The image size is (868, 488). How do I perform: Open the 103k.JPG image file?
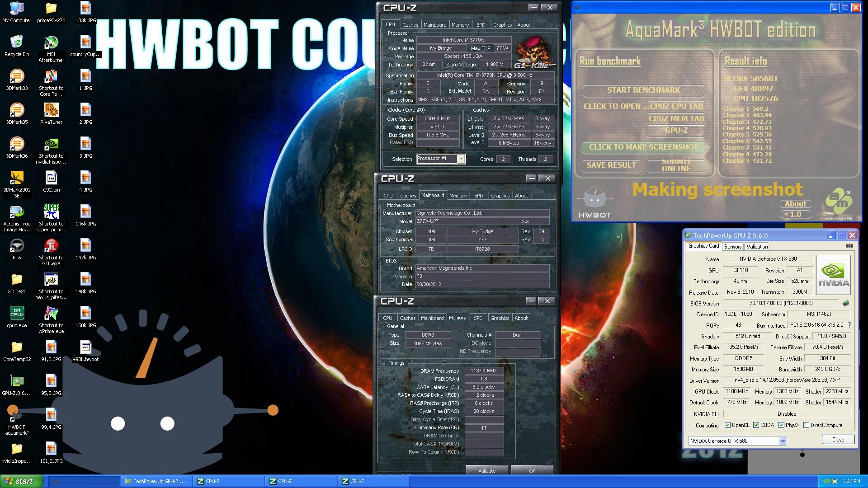[85, 12]
